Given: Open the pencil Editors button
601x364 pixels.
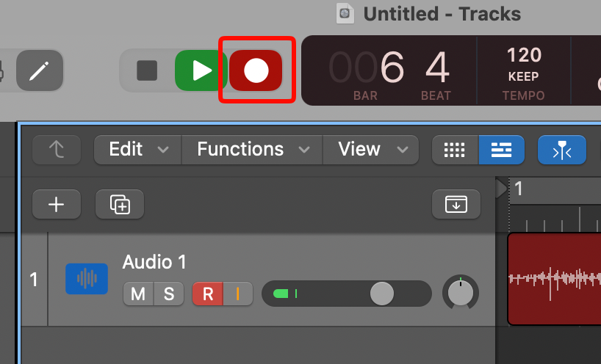Looking at the screenshot, I should coord(40,70).
